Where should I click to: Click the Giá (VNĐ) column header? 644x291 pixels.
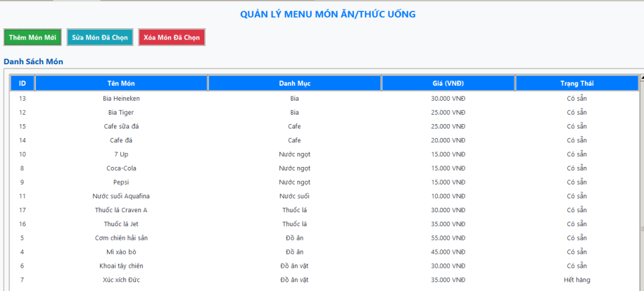point(448,83)
